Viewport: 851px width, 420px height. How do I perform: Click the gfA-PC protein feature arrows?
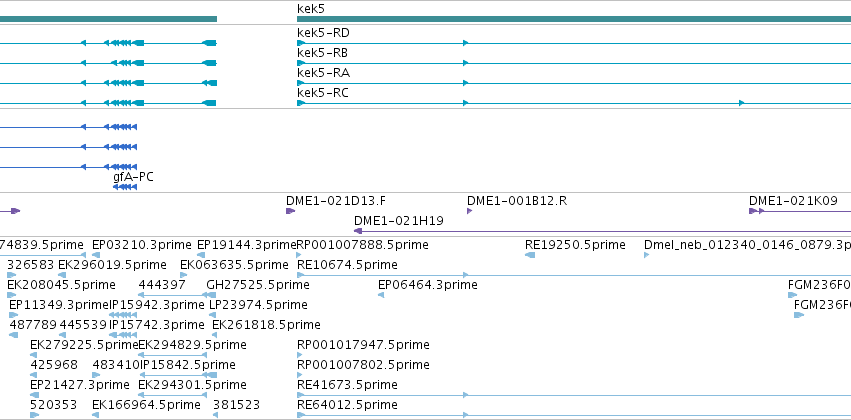point(125,187)
